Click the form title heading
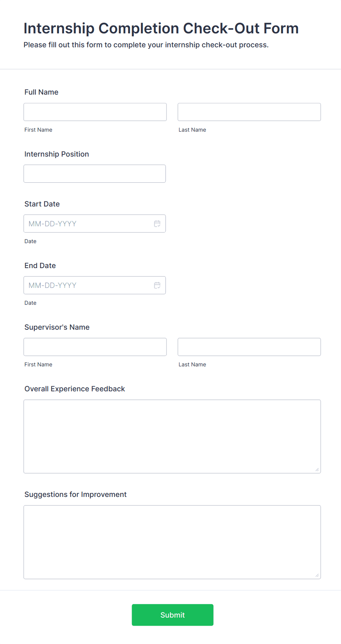Viewport: 341px width, 644px height. [x=161, y=28]
